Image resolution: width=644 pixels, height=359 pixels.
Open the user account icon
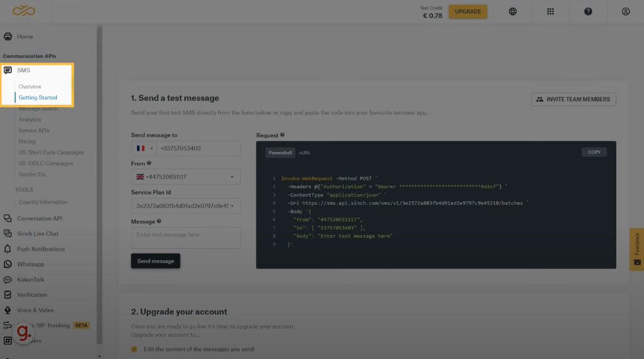pyautogui.click(x=626, y=11)
